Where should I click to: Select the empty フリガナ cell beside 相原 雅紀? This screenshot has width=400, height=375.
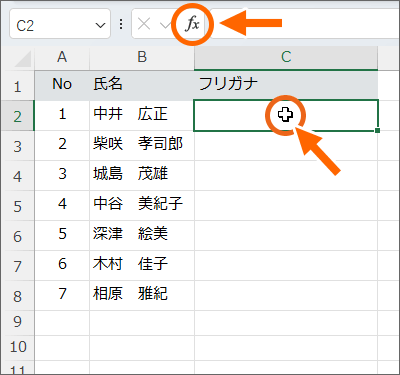point(286,296)
